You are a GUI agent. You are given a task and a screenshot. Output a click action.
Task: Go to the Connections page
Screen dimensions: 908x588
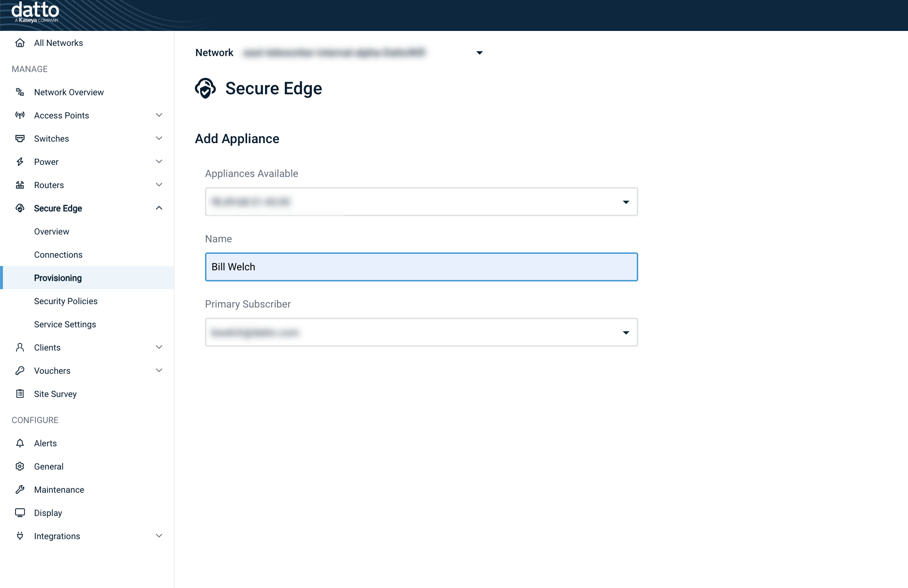click(x=58, y=254)
